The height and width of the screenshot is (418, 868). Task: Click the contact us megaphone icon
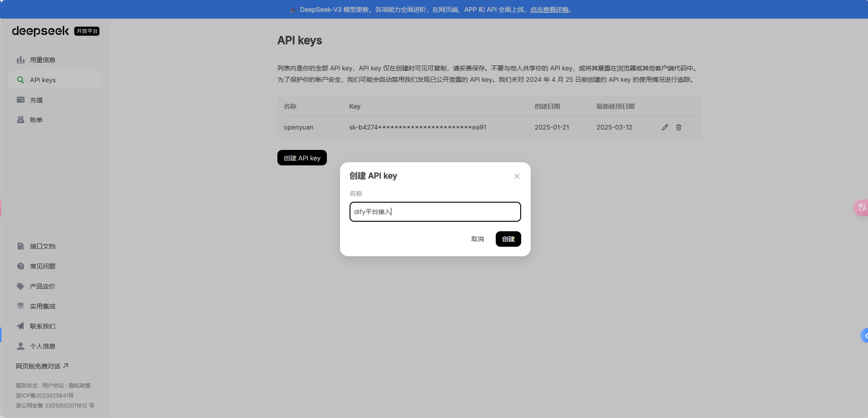pos(20,326)
